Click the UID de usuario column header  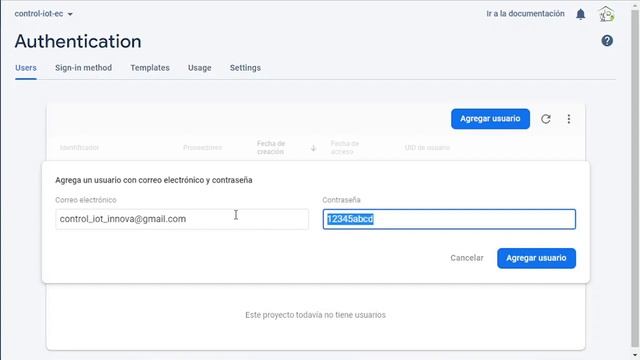(427, 148)
